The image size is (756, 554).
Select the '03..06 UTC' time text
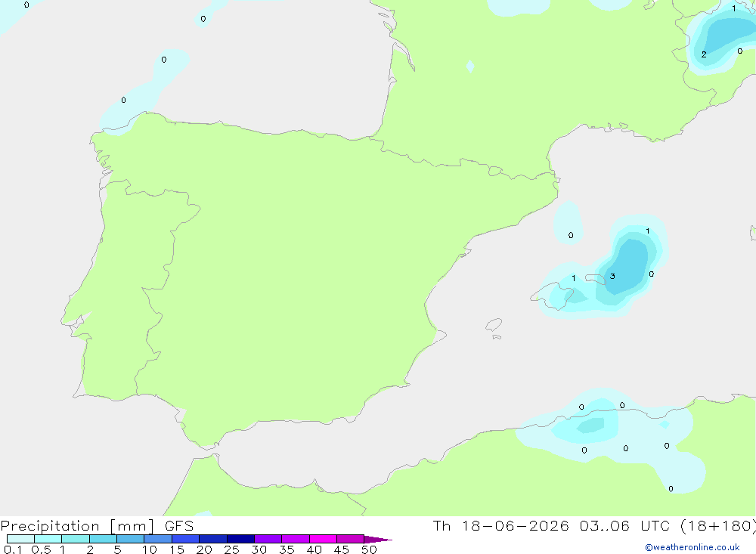click(x=625, y=525)
